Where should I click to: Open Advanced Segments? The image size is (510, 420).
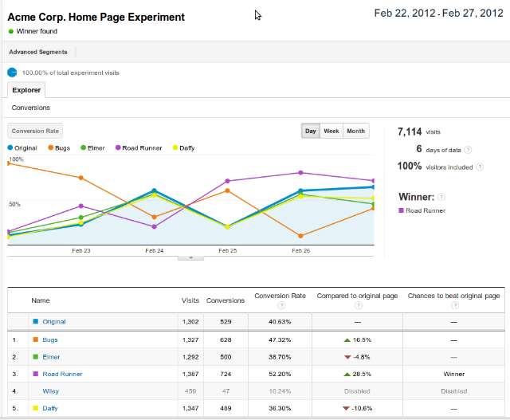coord(38,52)
